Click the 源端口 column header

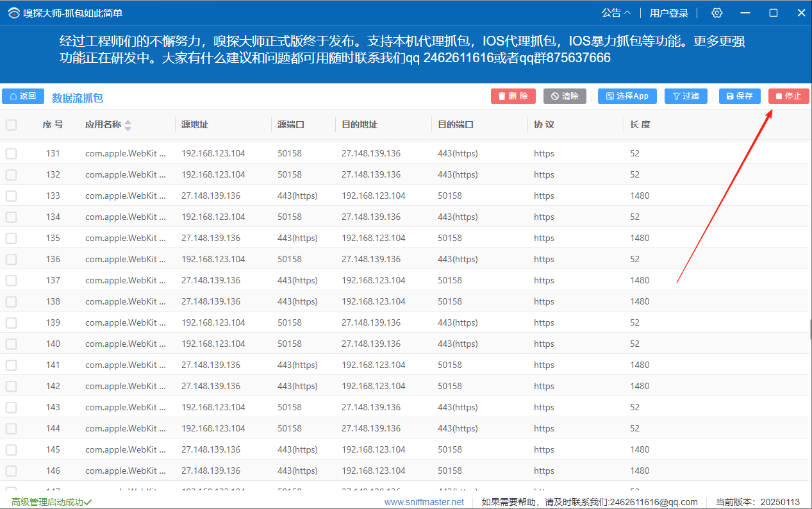pos(291,125)
